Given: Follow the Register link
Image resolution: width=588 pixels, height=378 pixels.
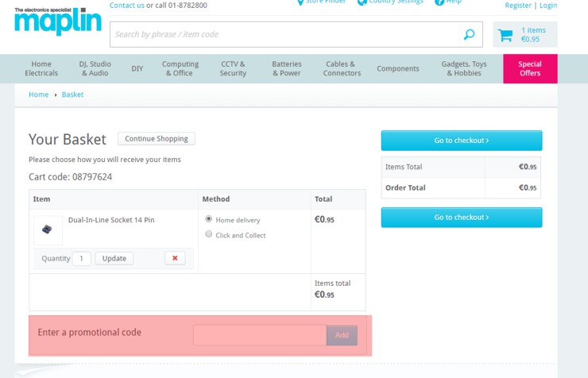Looking at the screenshot, I should [x=518, y=6].
